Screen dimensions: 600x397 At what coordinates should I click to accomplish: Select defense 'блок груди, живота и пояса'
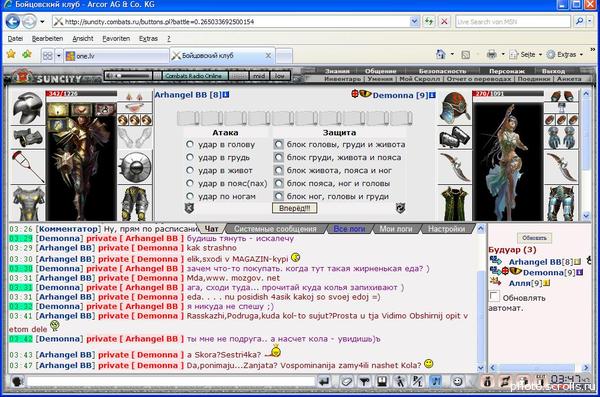click(x=279, y=157)
